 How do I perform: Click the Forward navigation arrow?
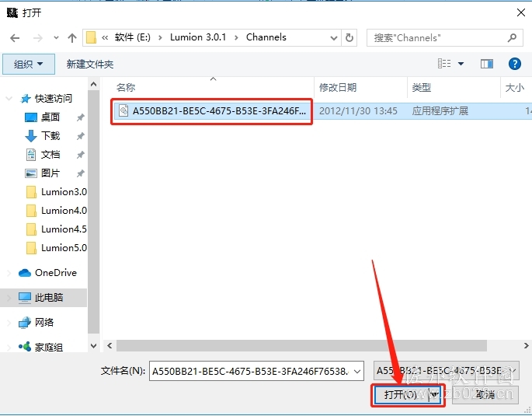(37, 37)
